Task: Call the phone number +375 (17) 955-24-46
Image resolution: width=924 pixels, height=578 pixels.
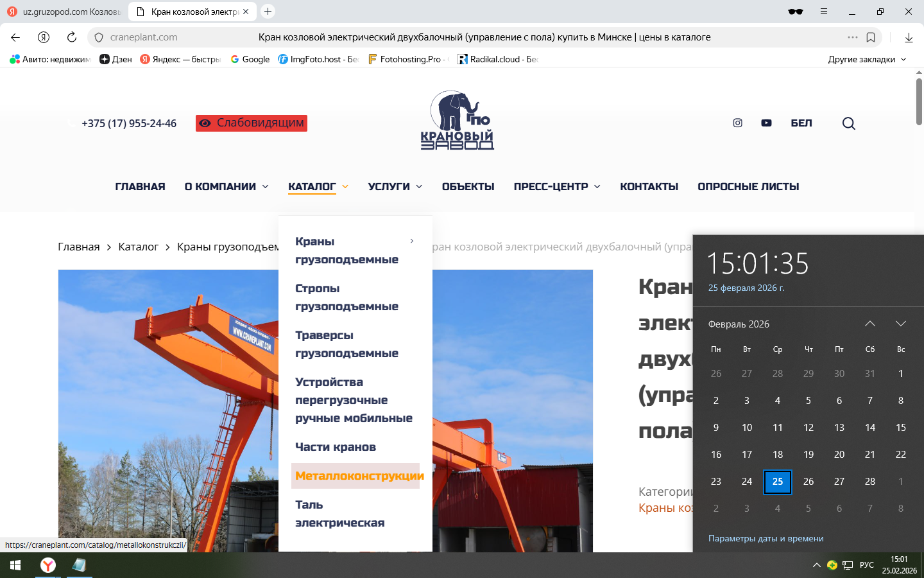Action: [x=129, y=123]
